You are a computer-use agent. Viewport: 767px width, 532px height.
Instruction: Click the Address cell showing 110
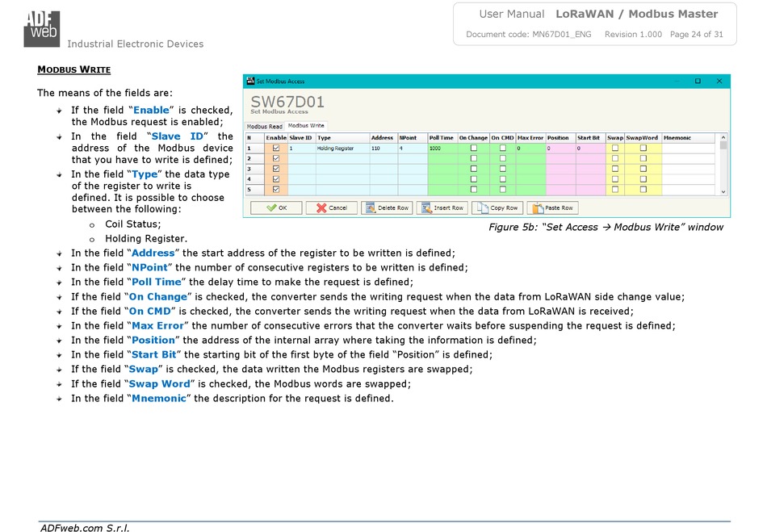click(x=383, y=149)
